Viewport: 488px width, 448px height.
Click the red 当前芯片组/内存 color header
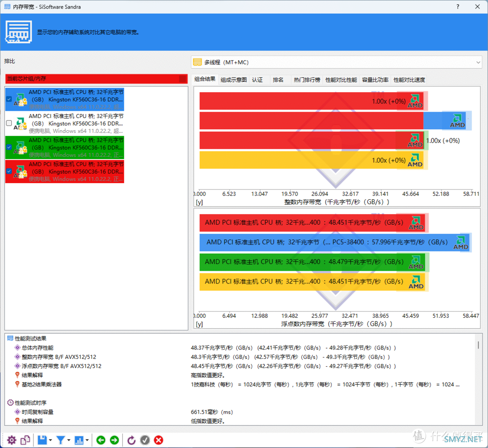[x=96, y=79]
